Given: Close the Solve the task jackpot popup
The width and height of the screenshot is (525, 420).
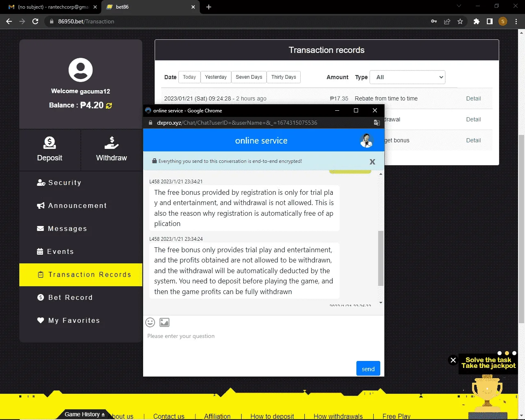Looking at the screenshot, I should click(x=453, y=360).
